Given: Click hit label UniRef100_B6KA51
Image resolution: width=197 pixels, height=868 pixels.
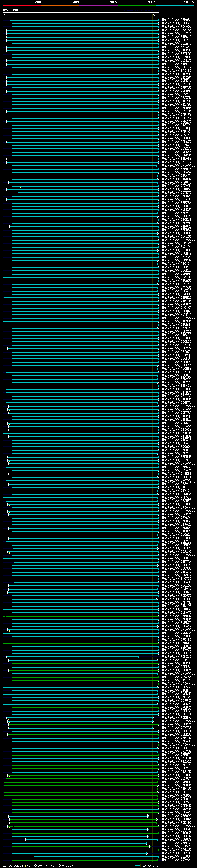Looking at the screenshot, I should [177, 189].
